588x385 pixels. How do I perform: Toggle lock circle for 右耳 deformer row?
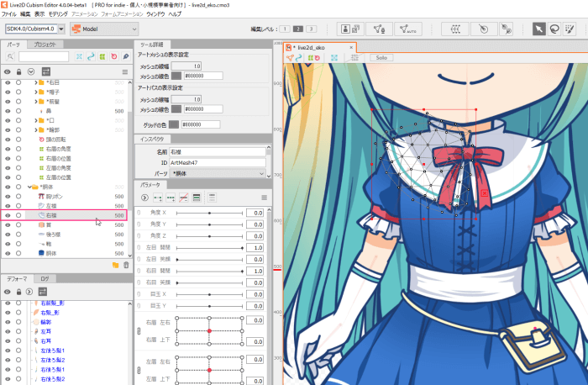[x=18, y=341]
